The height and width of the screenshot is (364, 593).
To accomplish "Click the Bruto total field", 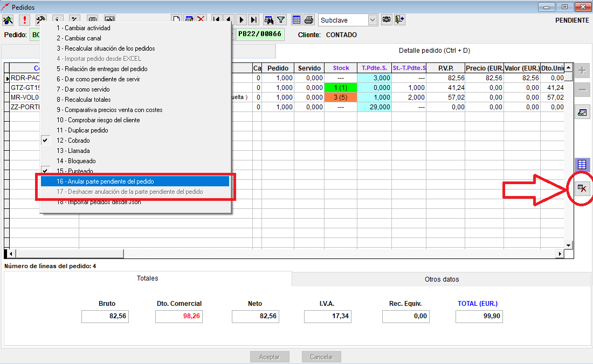I will 105,316.
